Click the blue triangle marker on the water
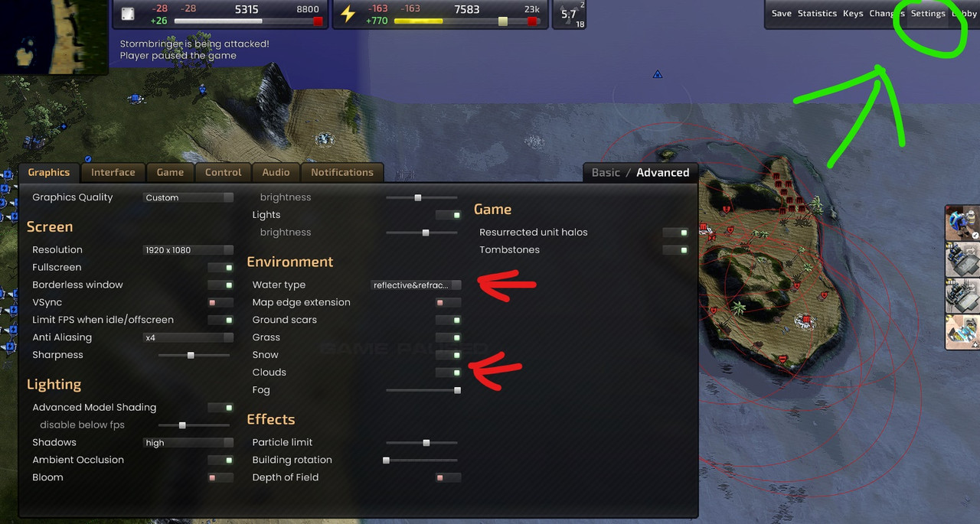Screen dimensions: 980x524 [657, 74]
